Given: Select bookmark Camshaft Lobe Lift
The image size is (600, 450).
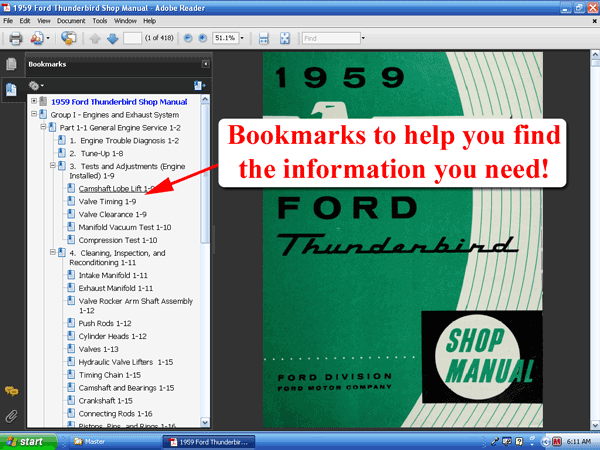Looking at the screenshot, I should 117,189.
